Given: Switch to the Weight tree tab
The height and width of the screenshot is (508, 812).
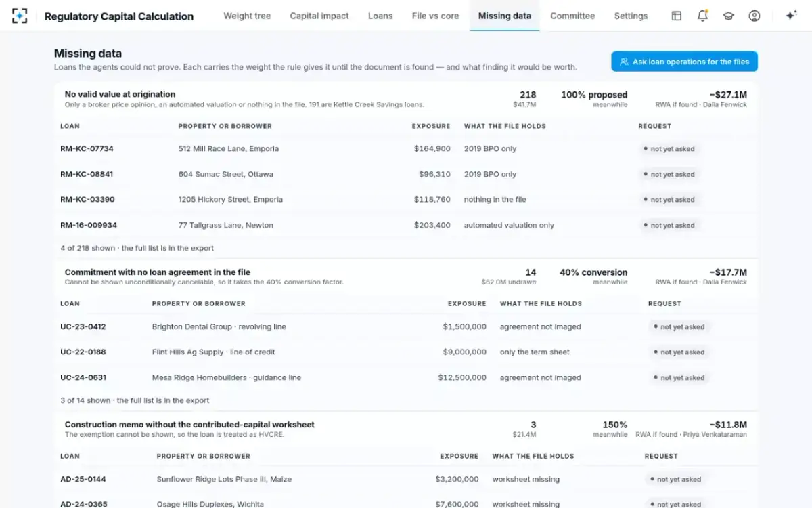Looking at the screenshot, I should (247, 16).
